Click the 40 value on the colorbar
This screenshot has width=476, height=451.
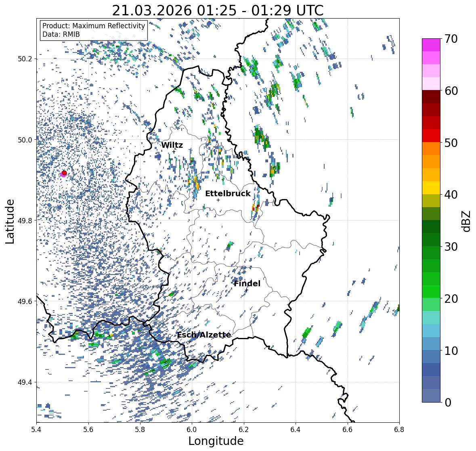pos(451,195)
